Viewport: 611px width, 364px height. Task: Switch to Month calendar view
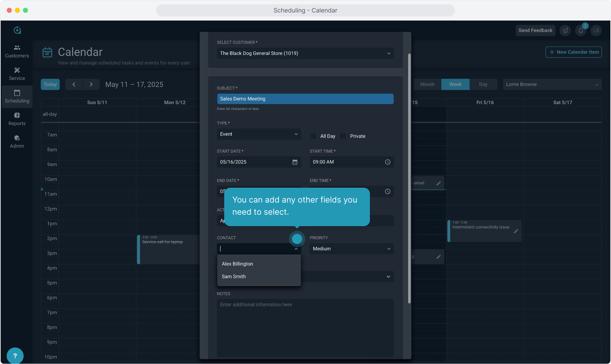(x=427, y=84)
